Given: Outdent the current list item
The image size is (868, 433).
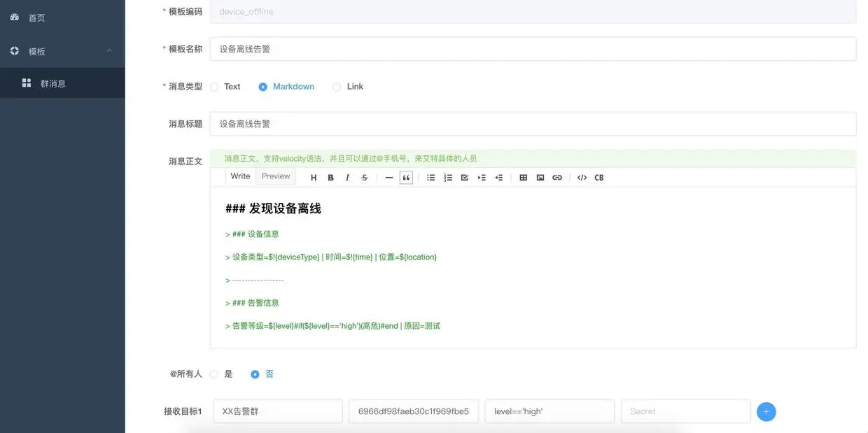Looking at the screenshot, I should point(498,178).
